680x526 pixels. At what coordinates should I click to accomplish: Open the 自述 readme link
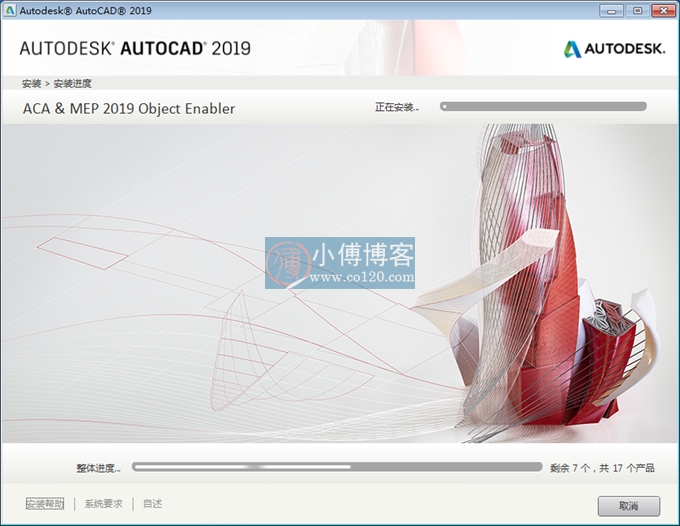(x=152, y=503)
